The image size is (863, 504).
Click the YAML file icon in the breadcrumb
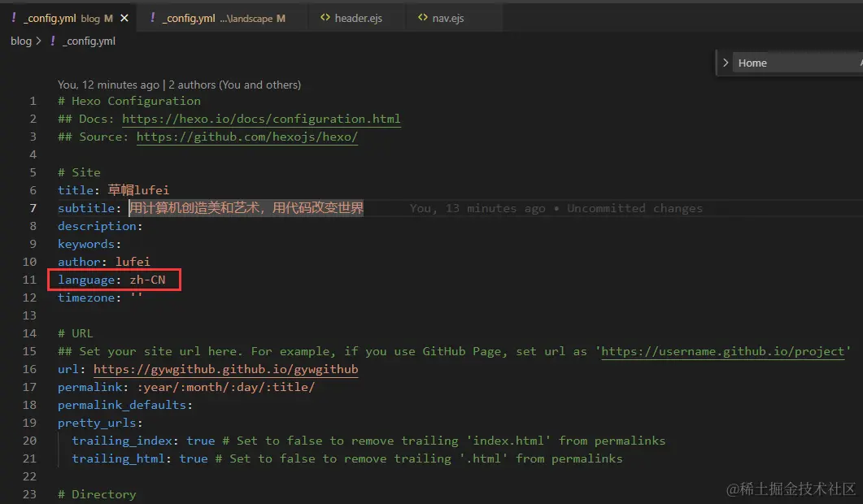(53, 41)
